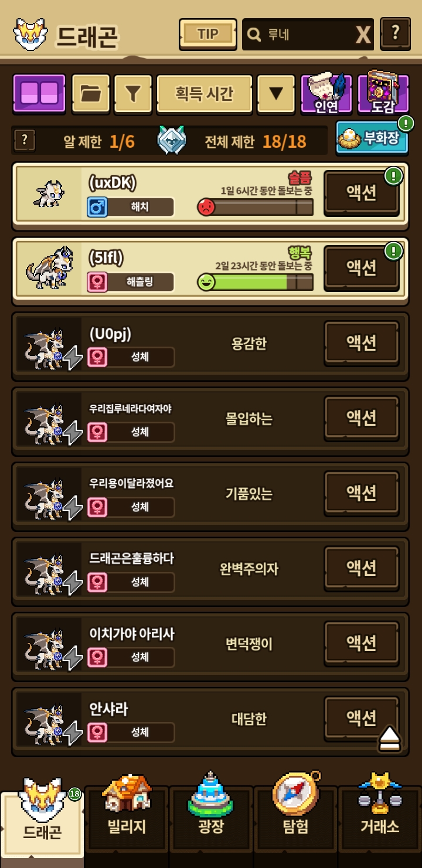422x868 pixels.
Task: Open the 획득 시간 sort dropdown
Action: pyautogui.click(x=205, y=93)
